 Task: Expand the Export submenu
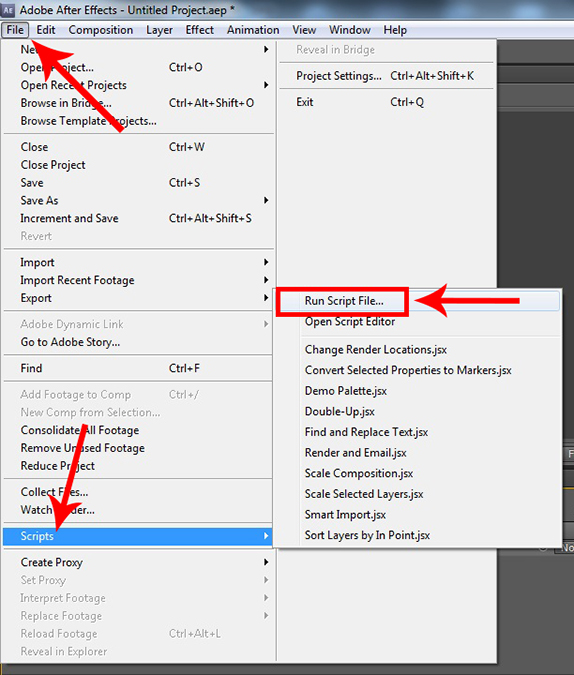pos(138,298)
